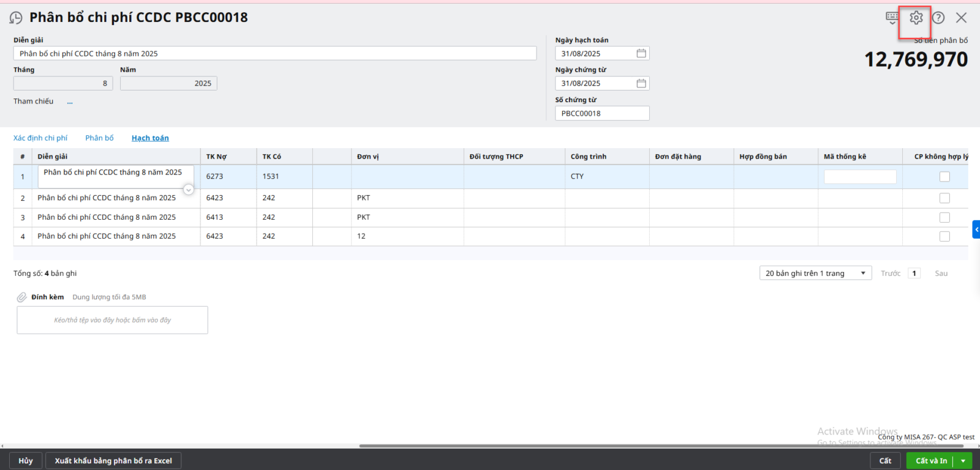Expand the Cất và In arrow menu
Screen dimensions: 980x470
(963, 461)
